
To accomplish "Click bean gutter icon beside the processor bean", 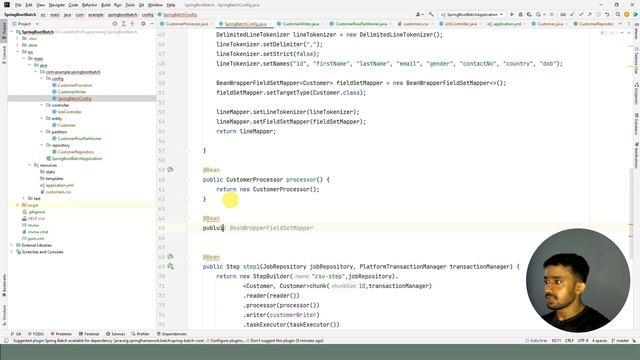I will [x=170, y=169].
